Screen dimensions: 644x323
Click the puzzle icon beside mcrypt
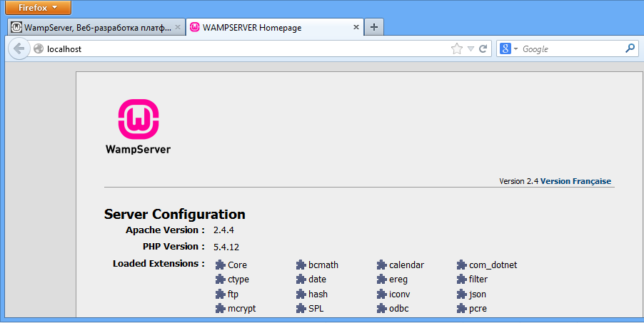pos(221,309)
